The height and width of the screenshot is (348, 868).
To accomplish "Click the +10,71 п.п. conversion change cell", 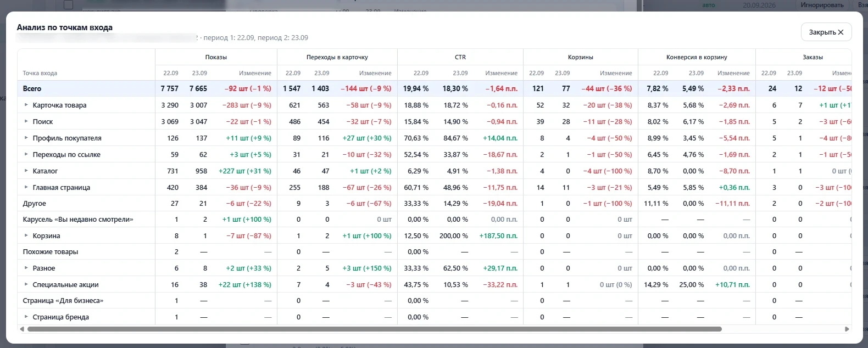I will 732,284.
